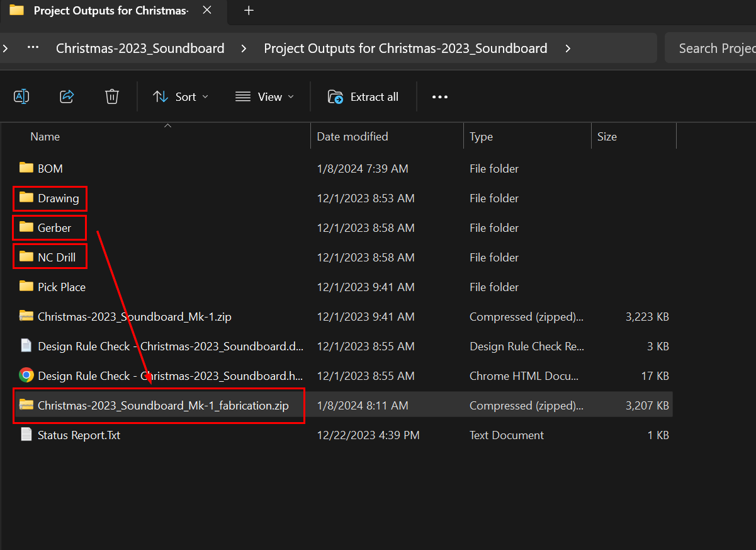The width and height of the screenshot is (756, 550).
Task: Open the View dropdown
Action: coord(264,97)
